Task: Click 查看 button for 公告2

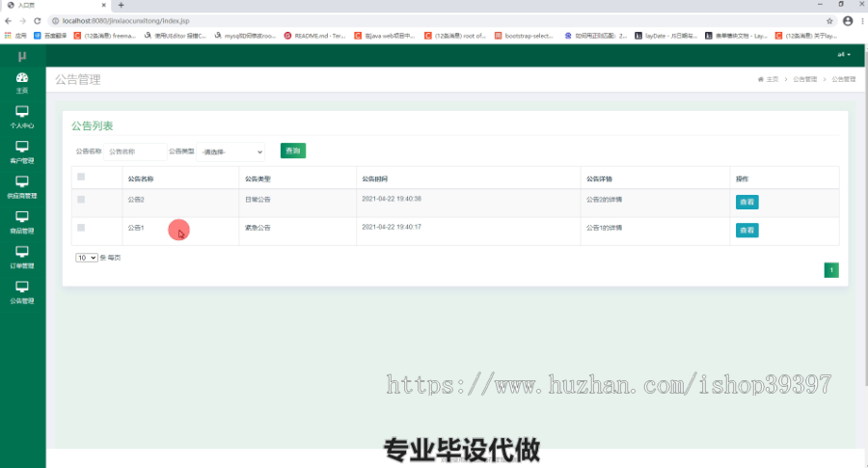Action: tap(746, 202)
